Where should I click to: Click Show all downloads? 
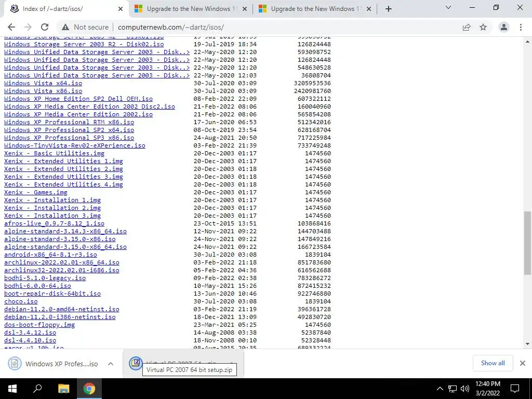click(493, 363)
